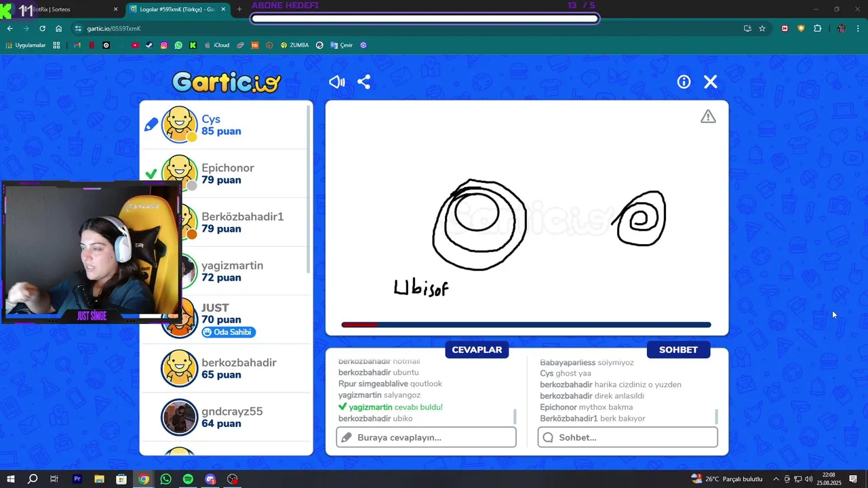Open the Extensions puzzle icon
Screen dimensions: 868x488
coord(817,28)
